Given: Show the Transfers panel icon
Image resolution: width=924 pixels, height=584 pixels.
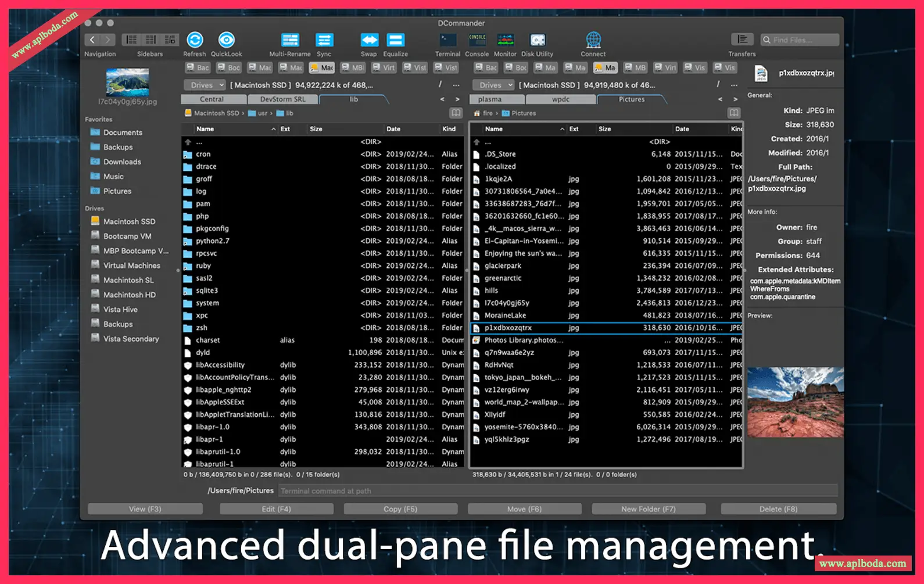Looking at the screenshot, I should point(742,39).
